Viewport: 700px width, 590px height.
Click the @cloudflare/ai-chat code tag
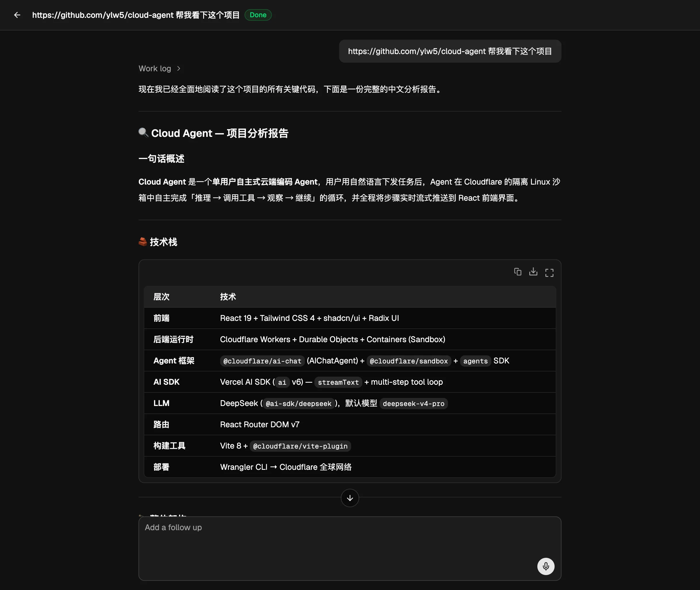[262, 361]
